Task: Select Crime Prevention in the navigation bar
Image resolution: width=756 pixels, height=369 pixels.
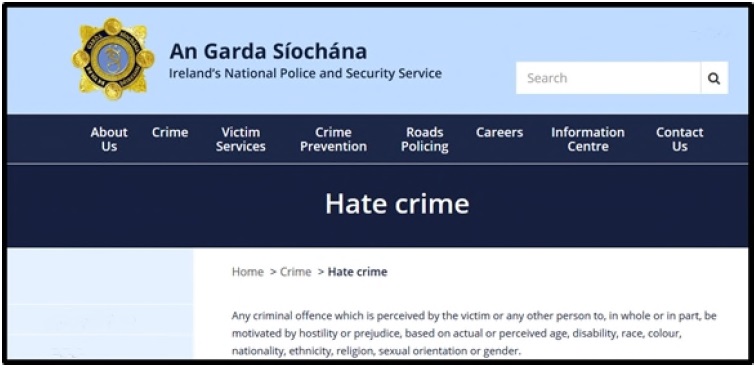Action: (x=333, y=139)
